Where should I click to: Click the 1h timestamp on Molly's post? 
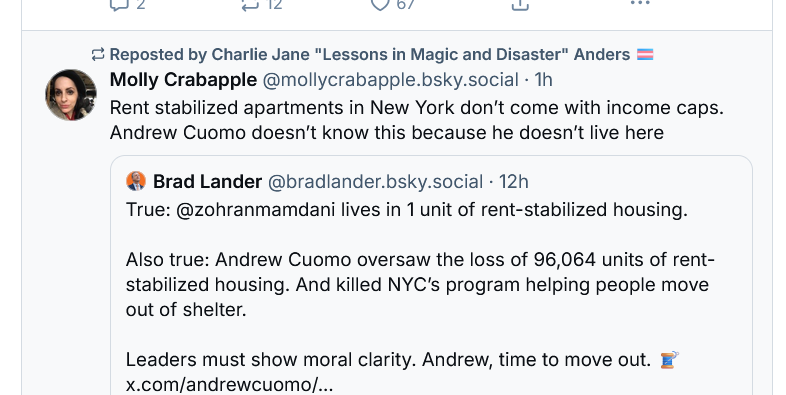pos(543,80)
